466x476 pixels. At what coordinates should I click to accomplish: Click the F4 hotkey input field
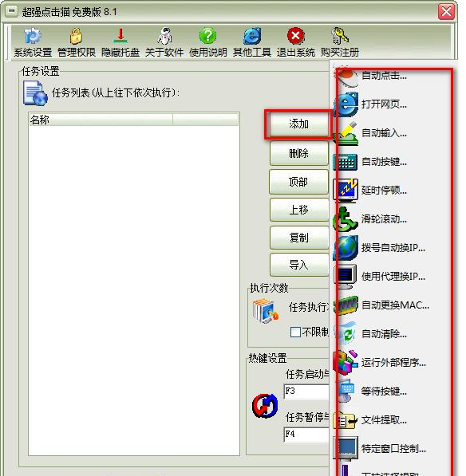tap(306, 435)
